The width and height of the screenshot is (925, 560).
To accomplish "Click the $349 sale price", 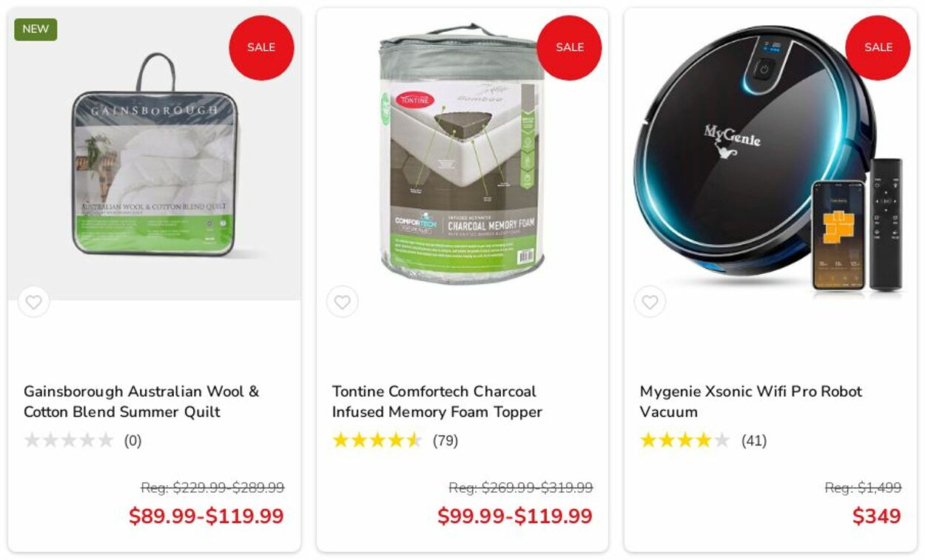I will [x=877, y=516].
